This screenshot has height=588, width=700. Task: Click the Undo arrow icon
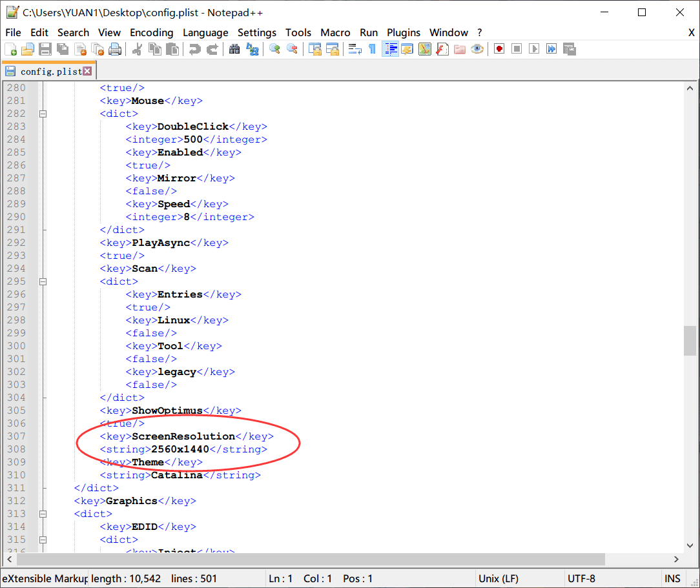194,49
